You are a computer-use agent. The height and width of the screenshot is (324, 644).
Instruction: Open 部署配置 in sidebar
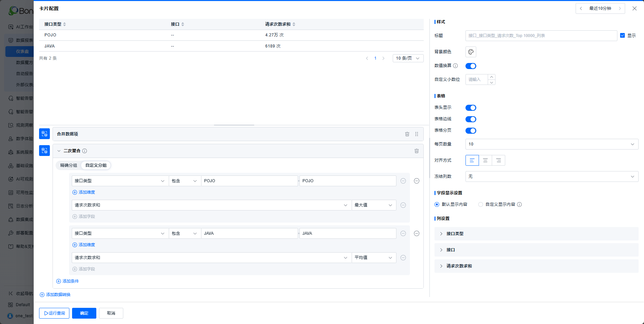pyautogui.click(x=20, y=233)
